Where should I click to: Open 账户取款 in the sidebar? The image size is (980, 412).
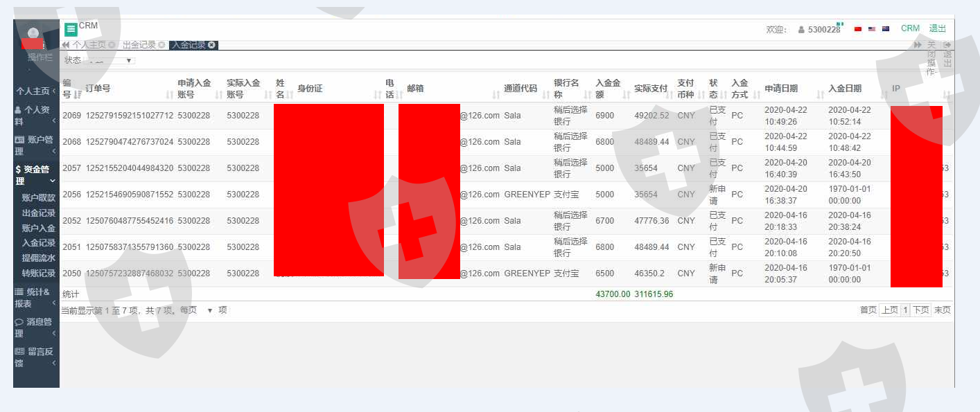[x=38, y=197]
